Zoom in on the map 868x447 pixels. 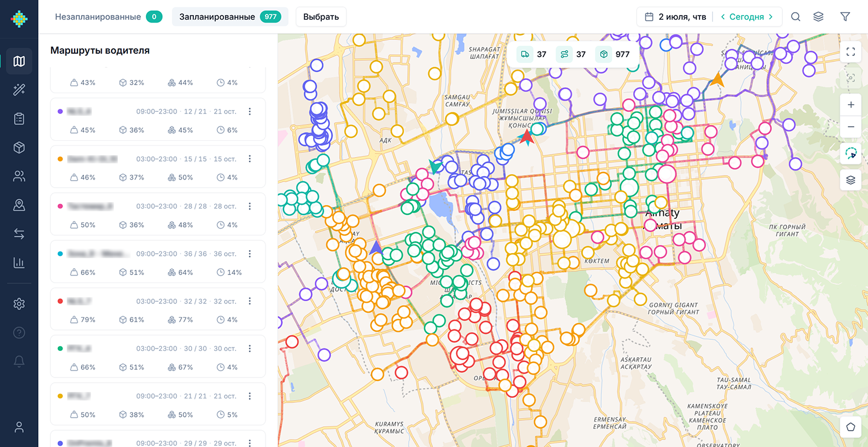tap(851, 105)
